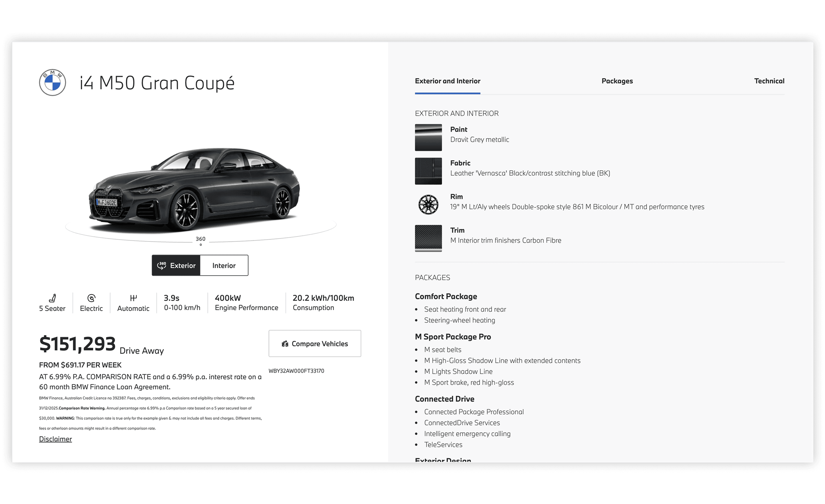
Task: Select Vernasca Black leather fabric swatch
Action: coord(428,171)
